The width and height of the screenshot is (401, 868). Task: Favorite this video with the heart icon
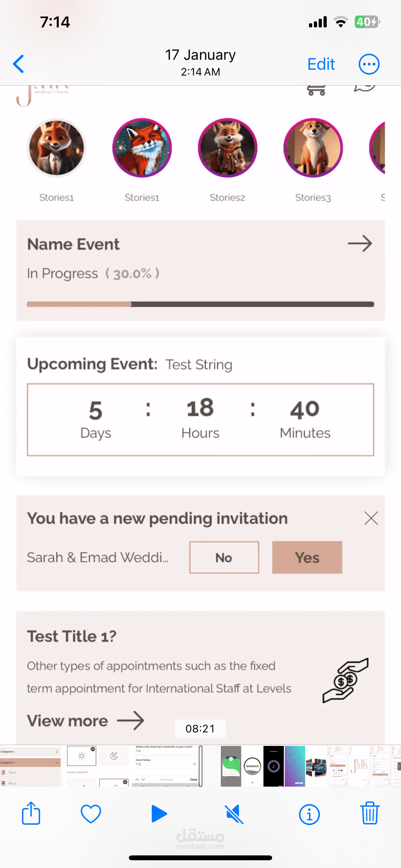click(91, 813)
